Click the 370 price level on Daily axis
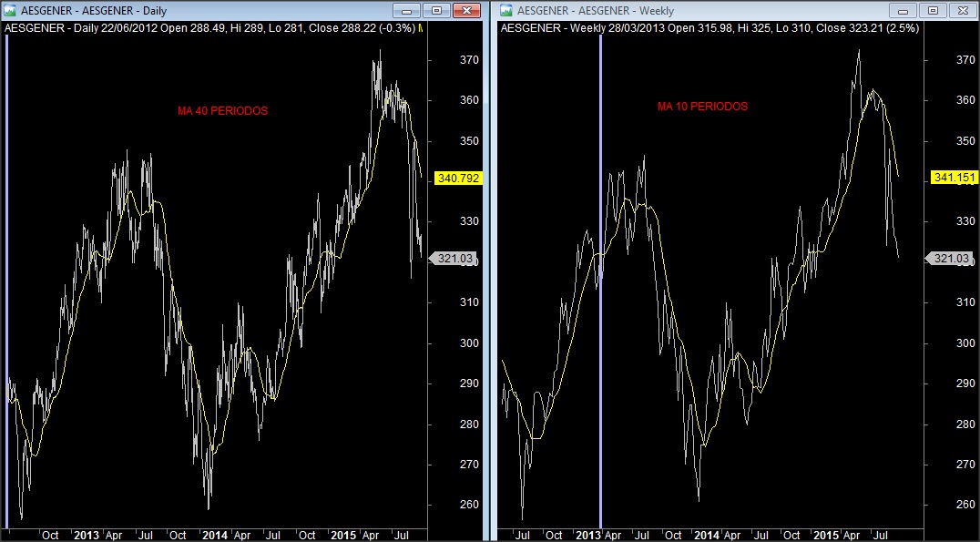The width and height of the screenshot is (980, 542). 469,60
